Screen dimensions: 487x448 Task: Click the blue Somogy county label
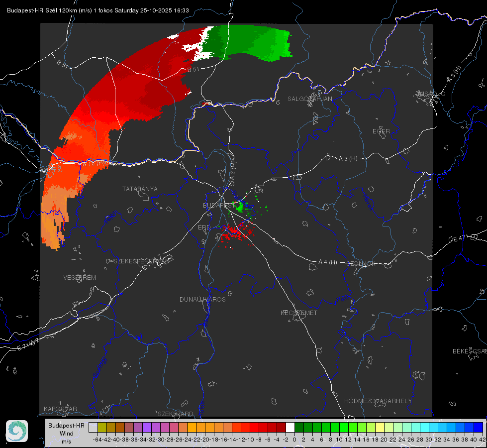point(99,367)
